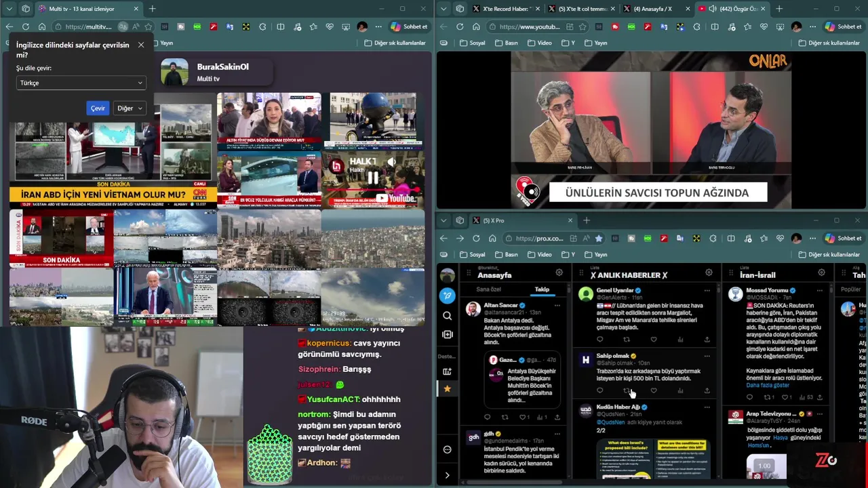Like the Sahip olmak post
The image size is (868, 488).
click(x=653, y=390)
